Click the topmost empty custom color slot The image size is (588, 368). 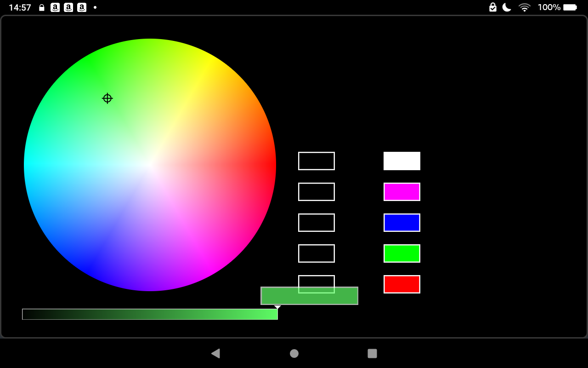point(317,161)
